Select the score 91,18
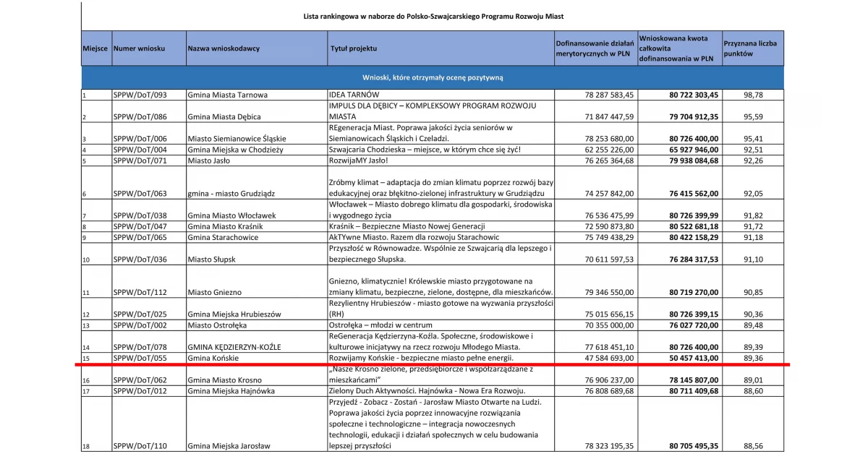The width and height of the screenshot is (868, 467). point(753,237)
